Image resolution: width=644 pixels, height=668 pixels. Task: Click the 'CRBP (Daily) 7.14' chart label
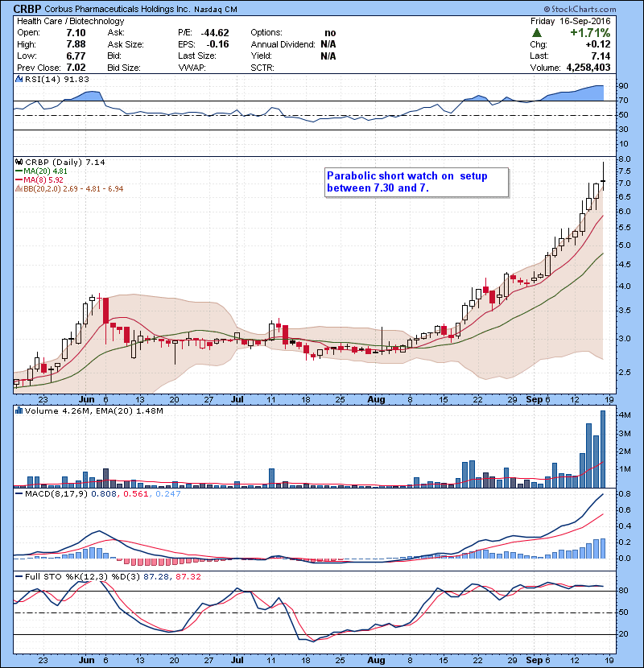[64, 162]
